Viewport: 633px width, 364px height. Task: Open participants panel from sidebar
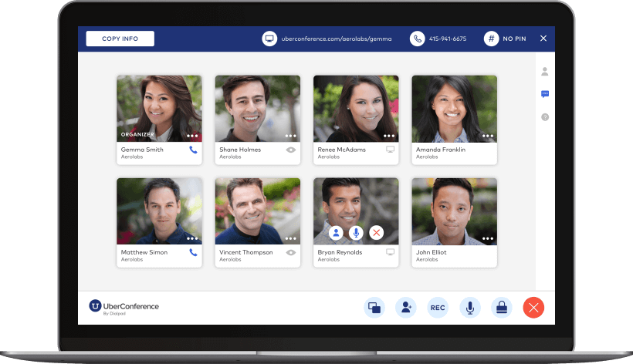point(544,72)
